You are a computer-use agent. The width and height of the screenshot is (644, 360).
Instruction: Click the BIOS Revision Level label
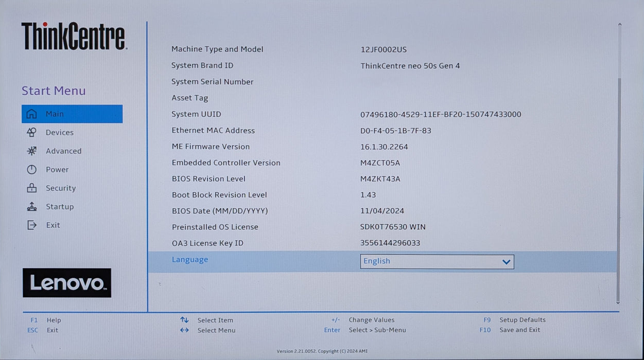(208, 179)
